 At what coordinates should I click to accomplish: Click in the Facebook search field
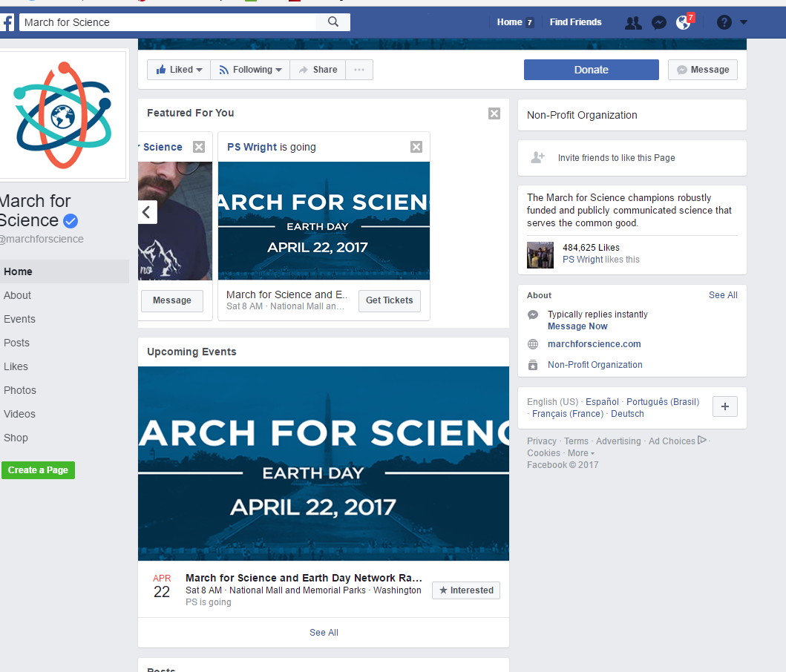coord(168,22)
